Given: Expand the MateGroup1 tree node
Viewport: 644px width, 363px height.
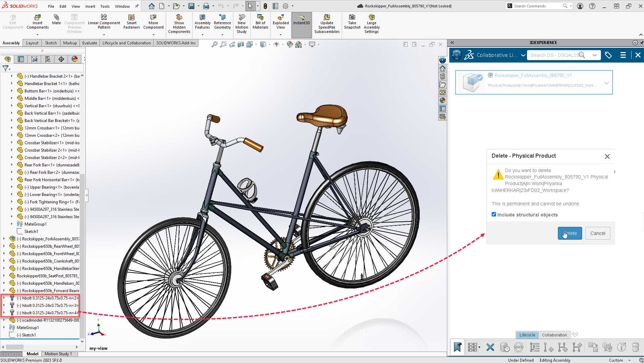Looking at the screenshot, I should click(4, 327).
